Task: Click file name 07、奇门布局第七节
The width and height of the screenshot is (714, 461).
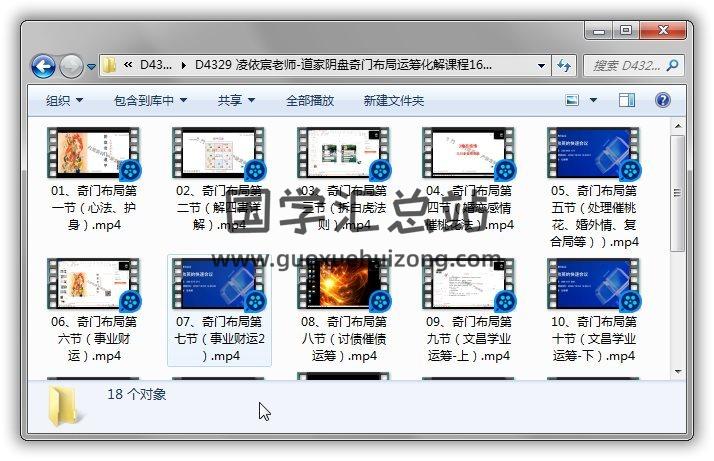Action: 219,338
